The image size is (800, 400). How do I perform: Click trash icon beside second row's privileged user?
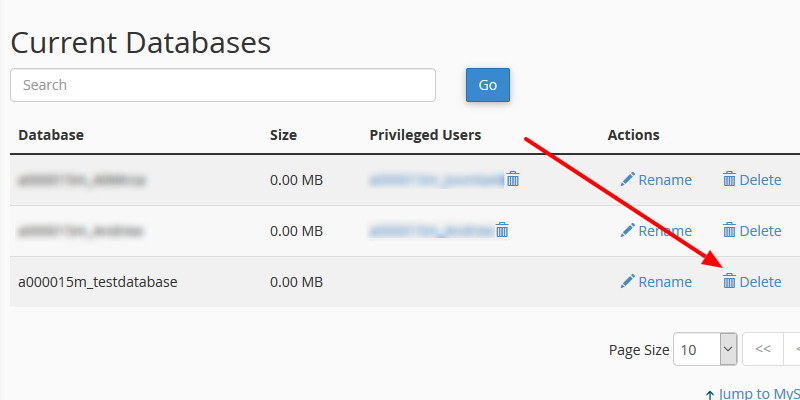pyautogui.click(x=502, y=230)
